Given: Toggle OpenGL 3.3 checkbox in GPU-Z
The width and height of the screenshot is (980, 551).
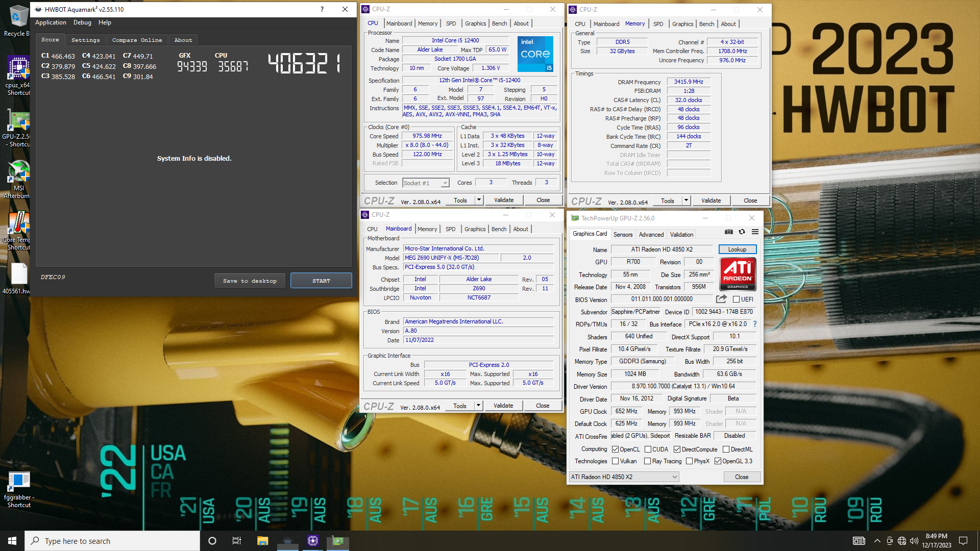Looking at the screenshot, I should [x=718, y=461].
